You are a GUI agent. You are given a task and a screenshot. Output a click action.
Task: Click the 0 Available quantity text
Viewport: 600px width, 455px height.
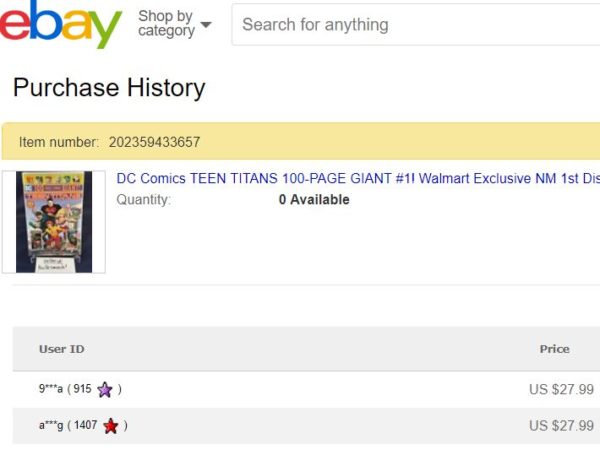(314, 199)
